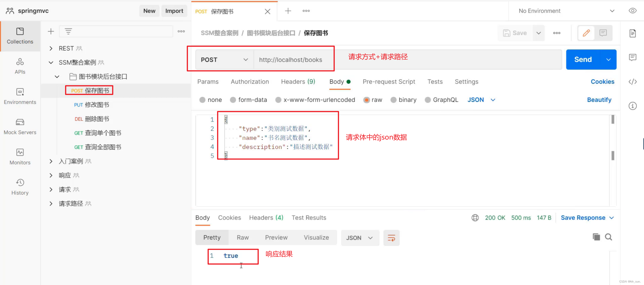Open the Cookies tab in response section

click(229, 218)
